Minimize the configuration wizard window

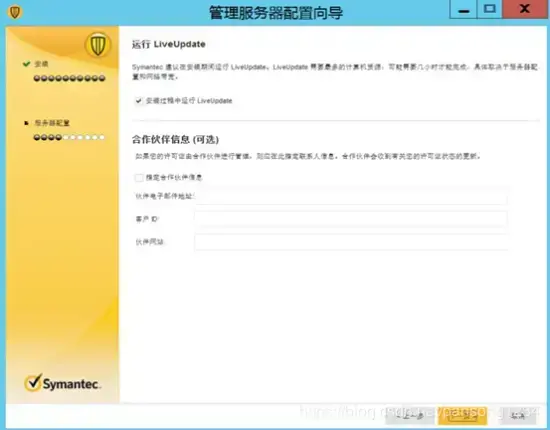(x=463, y=9)
